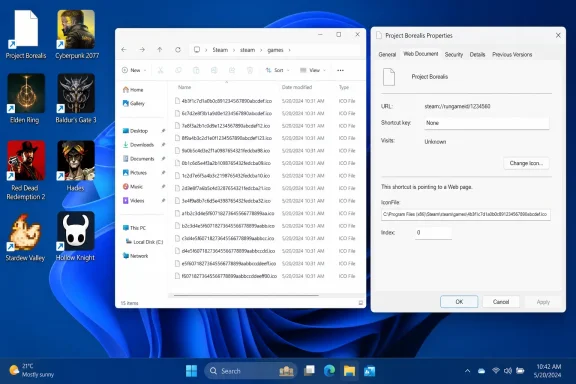Open the weather widget
Image resolution: width=576 pixels, height=384 pixels.
pos(32,370)
